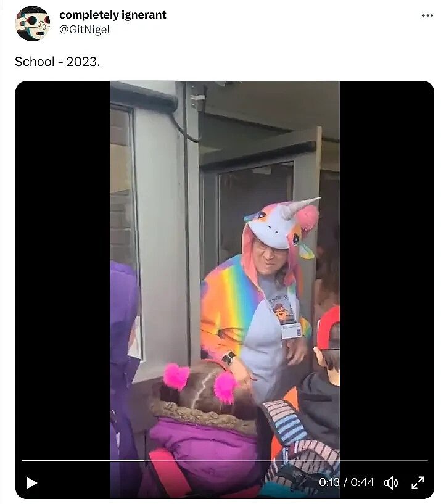
Task: Mute the video with speaker icon
Action: [391, 483]
